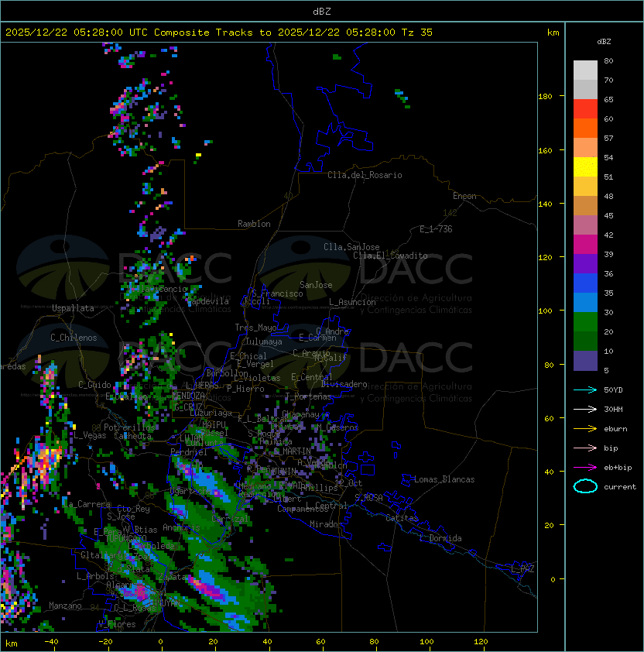Select the dark orange 57-60 dBZ band
Screen dimensions: 644x652
pos(585,129)
